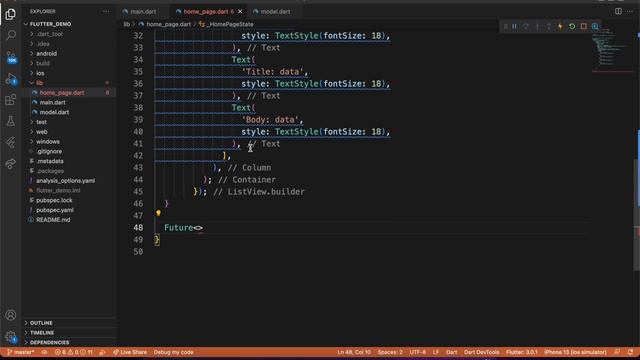This screenshot has width=640, height=360.
Task: Close the home_page.dart tab
Action: tap(240, 11)
